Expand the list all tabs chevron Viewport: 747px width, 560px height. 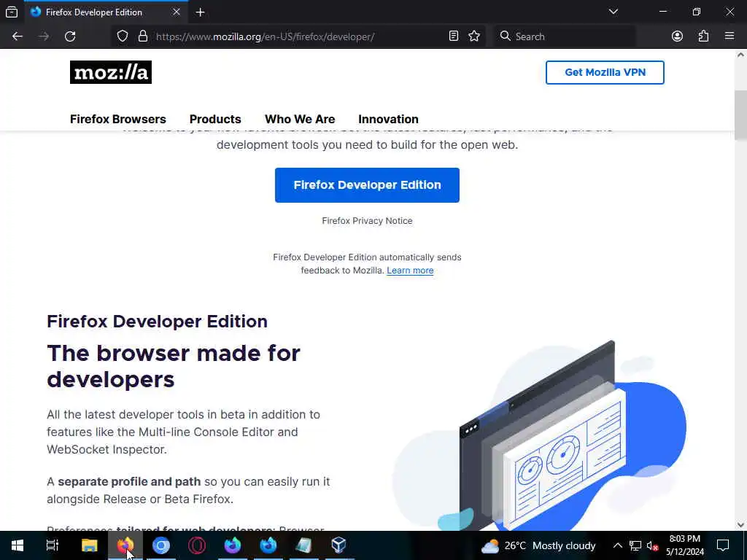pyautogui.click(x=613, y=12)
